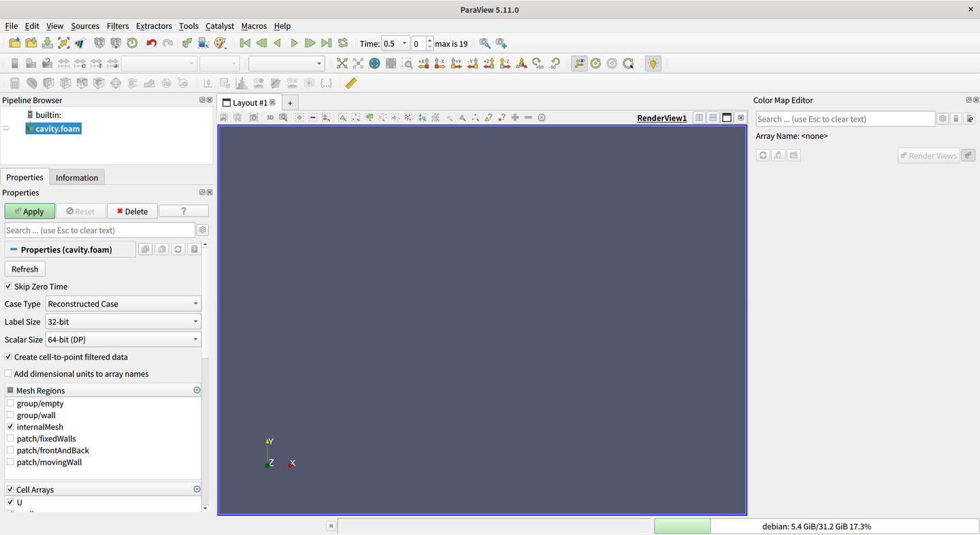Click the Refresh button

(x=25, y=269)
